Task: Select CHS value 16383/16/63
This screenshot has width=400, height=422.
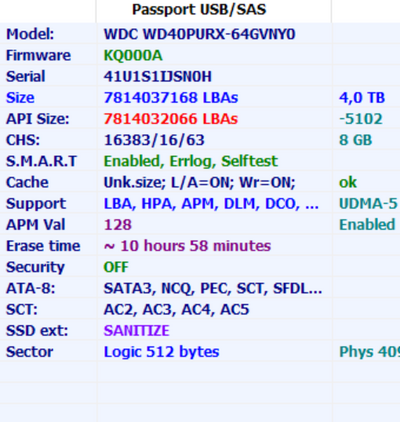Action: [x=154, y=140]
